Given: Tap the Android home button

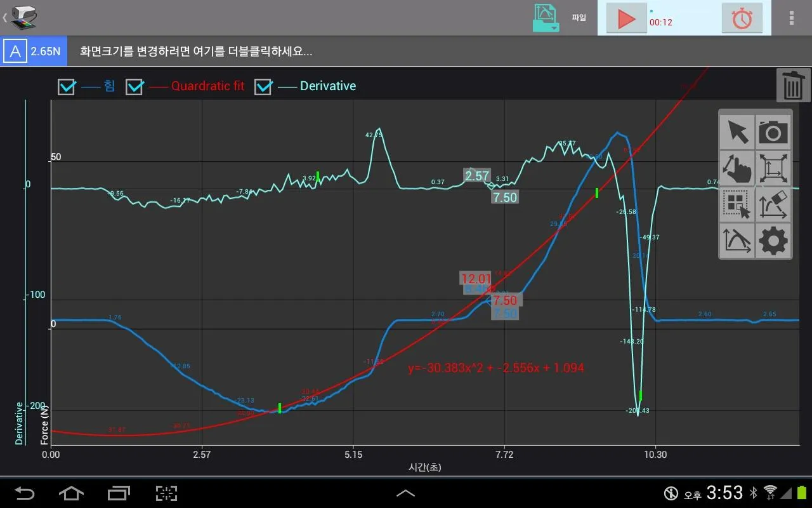Looking at the screenshot, I should [x=71, y=493].
